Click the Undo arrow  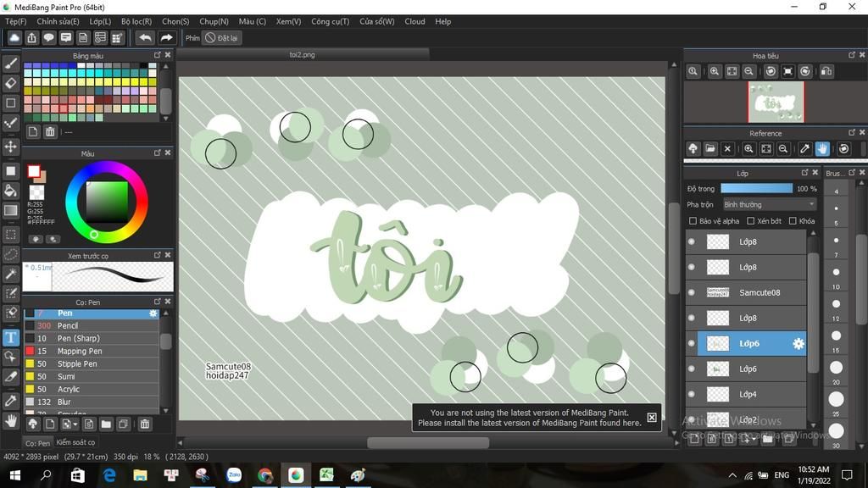pyautogui.click(x=145, y=37)
